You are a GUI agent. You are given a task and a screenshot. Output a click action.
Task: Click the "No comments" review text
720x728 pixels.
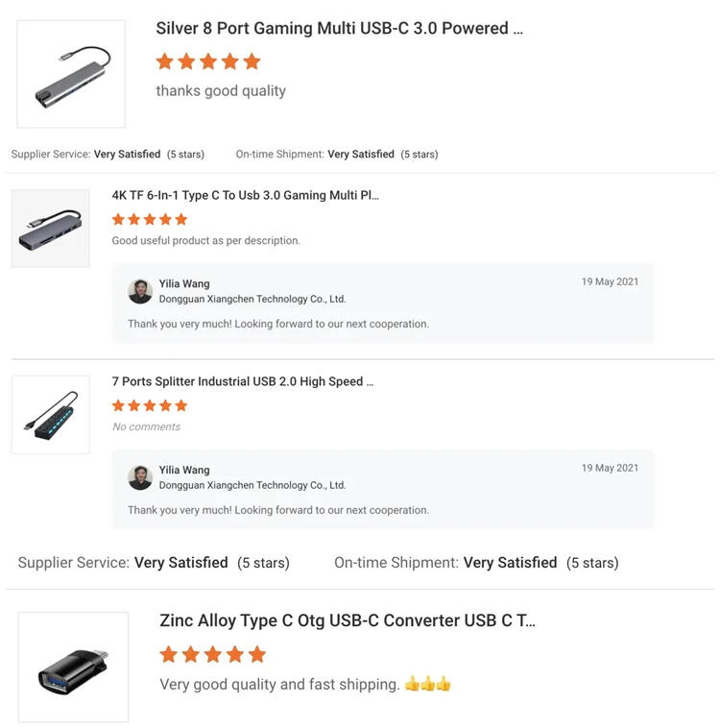[x=146, y=426]
